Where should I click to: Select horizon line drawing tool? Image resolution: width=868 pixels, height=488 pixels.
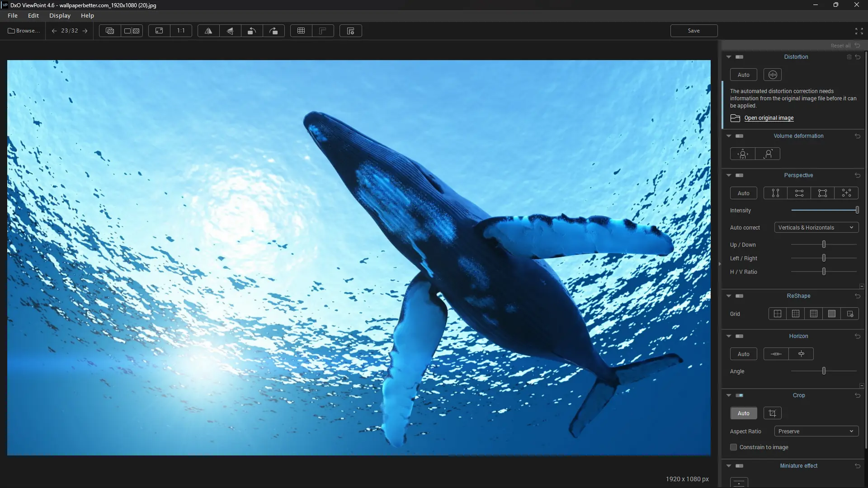tap(776, 354)
